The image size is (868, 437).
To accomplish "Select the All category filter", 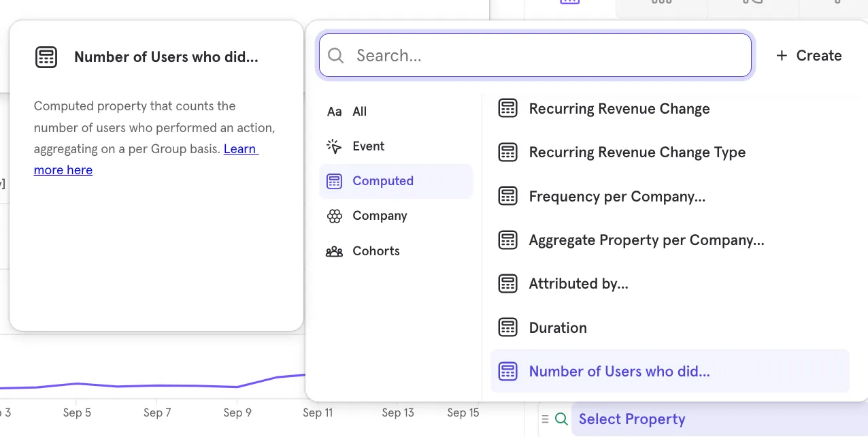I will [x=359, y=112].
